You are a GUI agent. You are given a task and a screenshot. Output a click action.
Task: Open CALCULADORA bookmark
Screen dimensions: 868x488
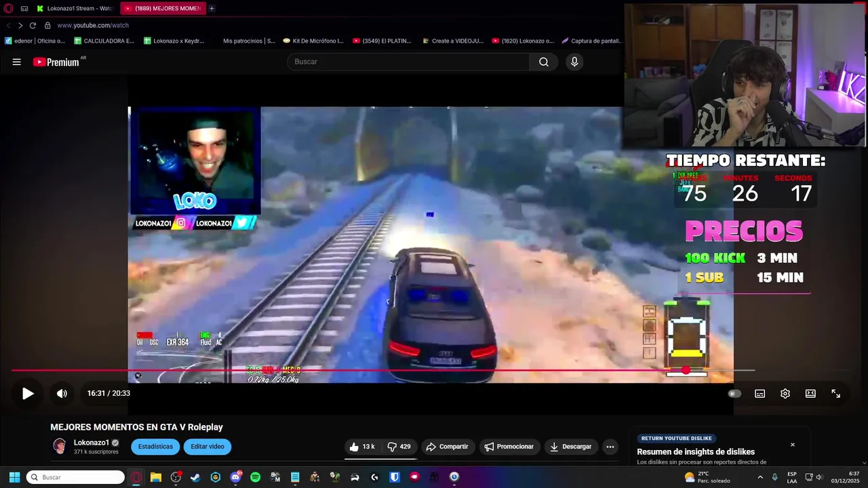pos(104,41)
